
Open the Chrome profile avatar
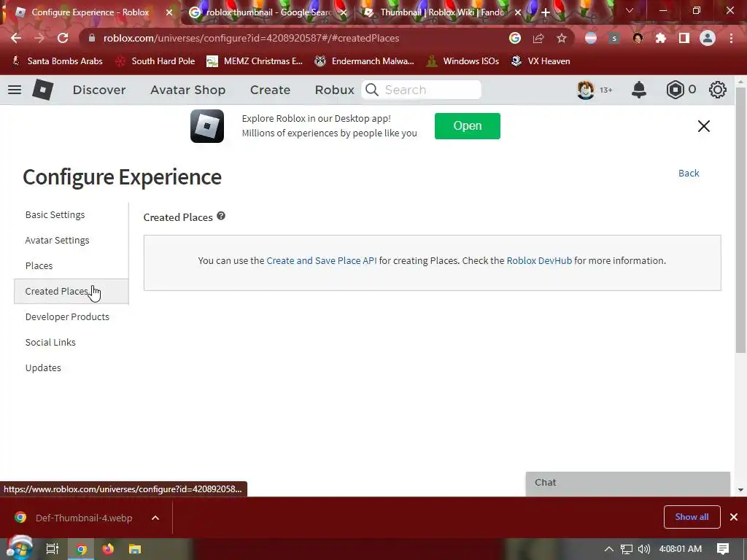pyautogui.click(x=708, y=38)
